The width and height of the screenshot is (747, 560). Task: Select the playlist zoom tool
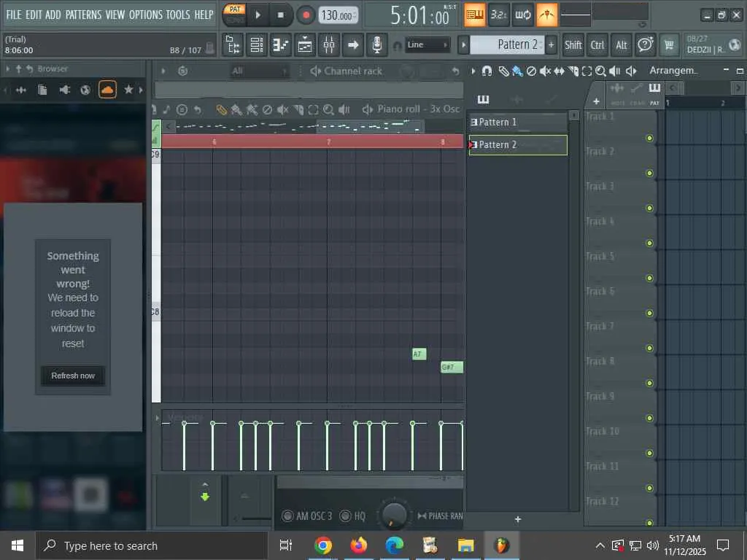(601, 71)
